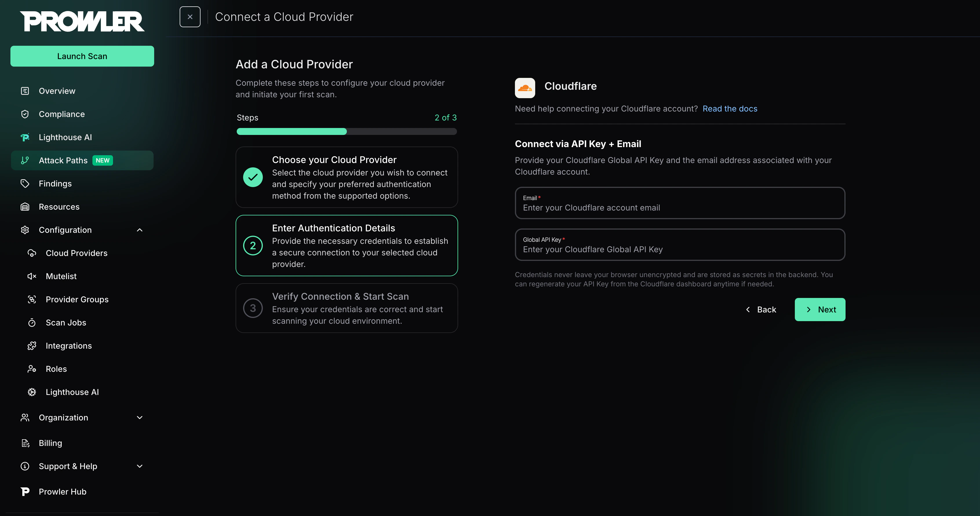Expand the Support & Help section
This screenshot has height=516, width=980.
(x=139, y=466)
